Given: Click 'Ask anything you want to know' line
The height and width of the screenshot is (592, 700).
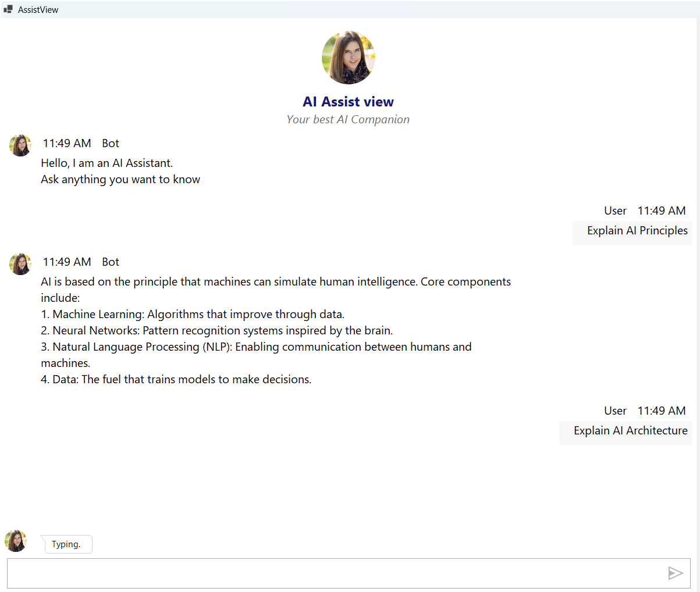Looking at the screenshot, I should pos(120,180).
